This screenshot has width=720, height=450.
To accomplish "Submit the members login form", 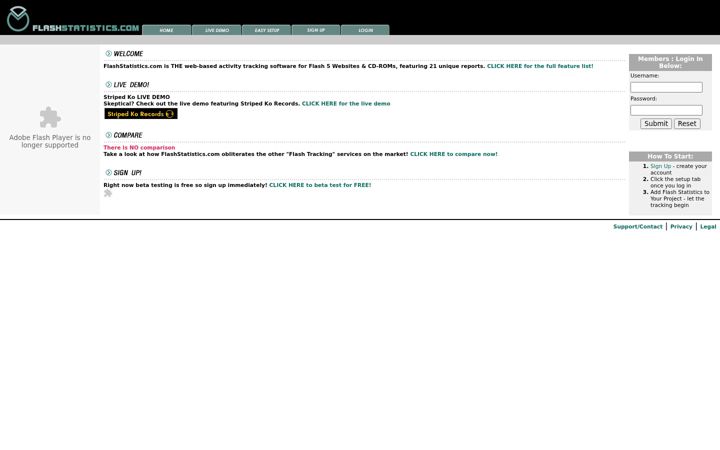I will (x=656, y=124).
